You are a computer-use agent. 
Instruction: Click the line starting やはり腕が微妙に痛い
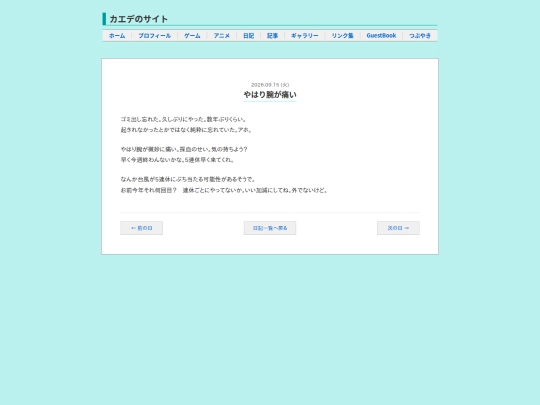(x=184, y=149)
